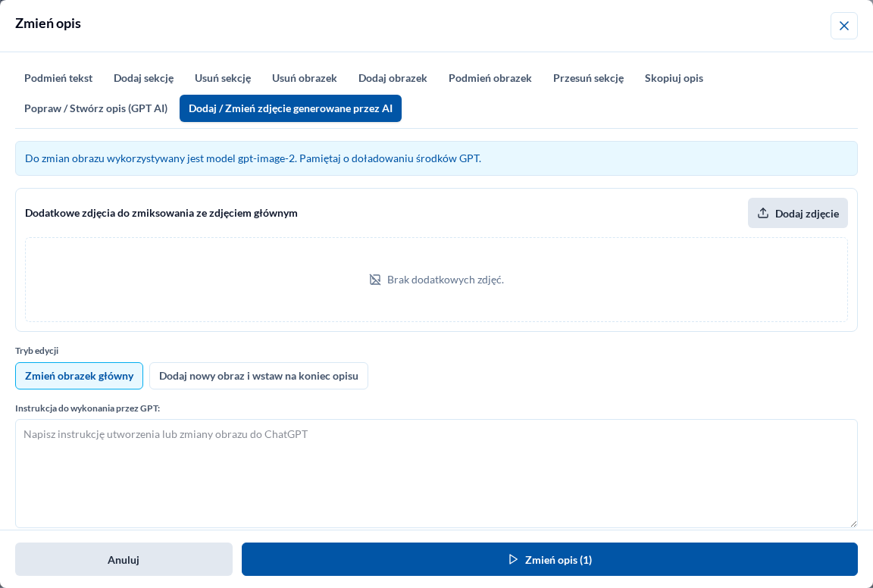This screenshot has height=588, width=873.
Task: Choose Dodaj nowy obraz i wstaw na koniec opisu
Action: [258, 376]
